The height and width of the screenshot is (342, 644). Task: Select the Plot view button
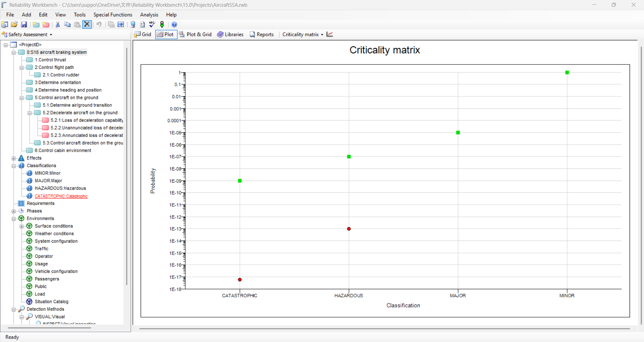click(166, 35)
